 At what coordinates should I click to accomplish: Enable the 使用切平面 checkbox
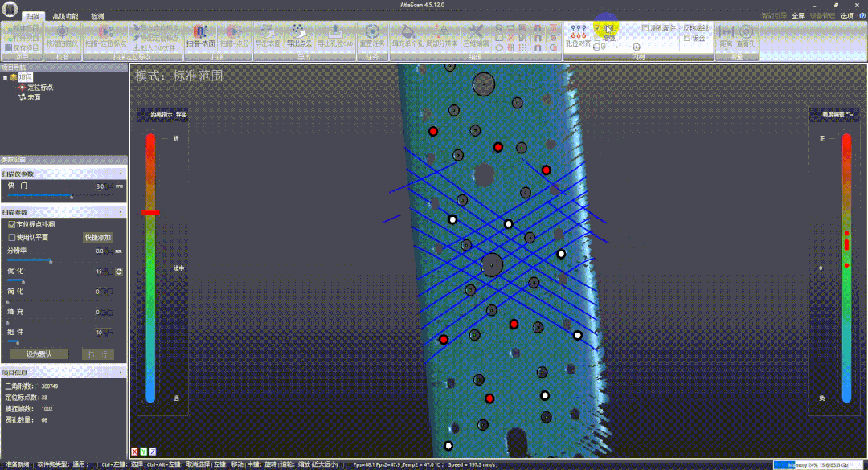click(x=11, y=238)
